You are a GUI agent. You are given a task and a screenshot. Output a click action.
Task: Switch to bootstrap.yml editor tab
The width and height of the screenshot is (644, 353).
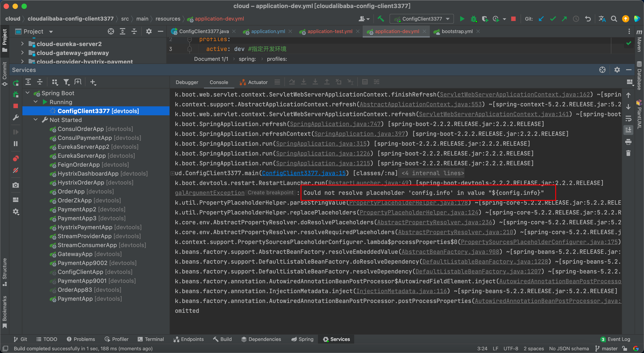coord(457,32)
